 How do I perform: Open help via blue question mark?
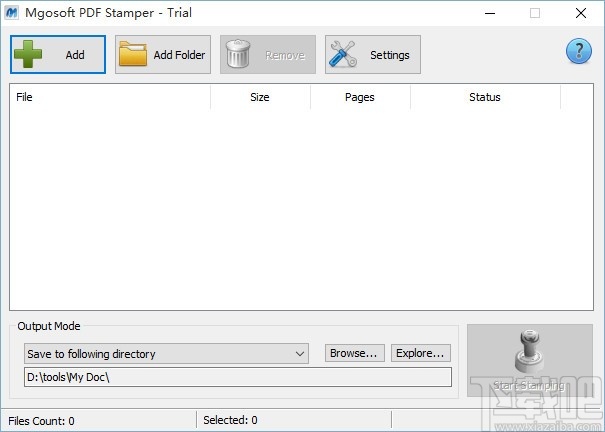tap(579, 51)
